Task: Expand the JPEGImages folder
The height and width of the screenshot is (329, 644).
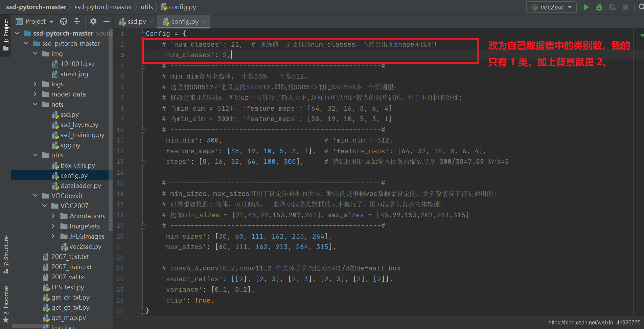Action: point(53,237)
